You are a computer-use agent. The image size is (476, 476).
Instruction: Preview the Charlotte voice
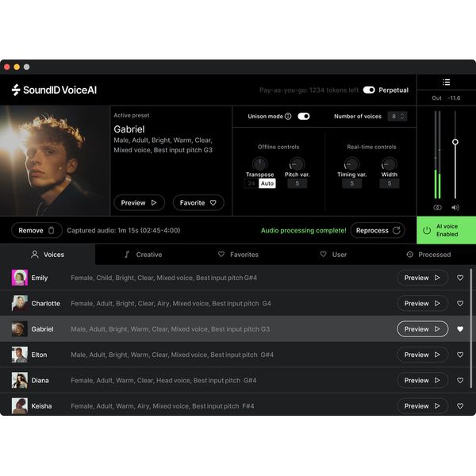click(x=422, y=303)
